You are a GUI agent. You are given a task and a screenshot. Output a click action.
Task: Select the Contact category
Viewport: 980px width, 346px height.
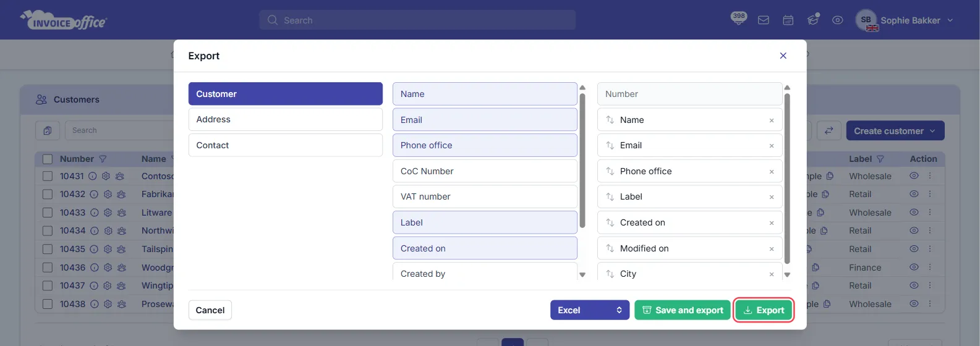[x=286, y=145]
